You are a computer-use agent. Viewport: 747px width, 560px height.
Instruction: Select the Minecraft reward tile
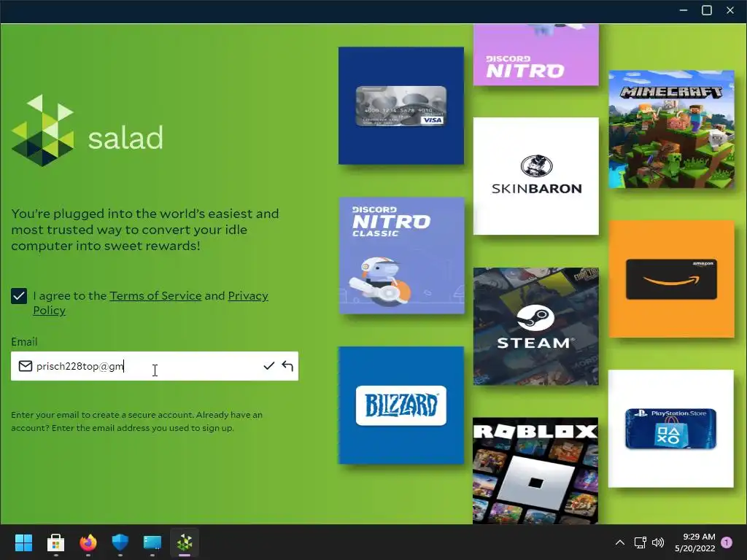point(671,130)
